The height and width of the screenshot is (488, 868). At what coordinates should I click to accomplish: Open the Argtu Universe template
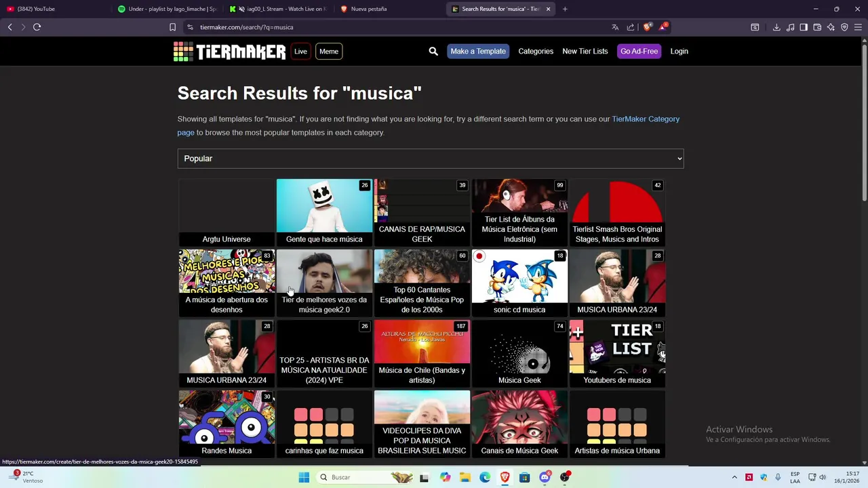pyautogui.click(x=226, y=212)
